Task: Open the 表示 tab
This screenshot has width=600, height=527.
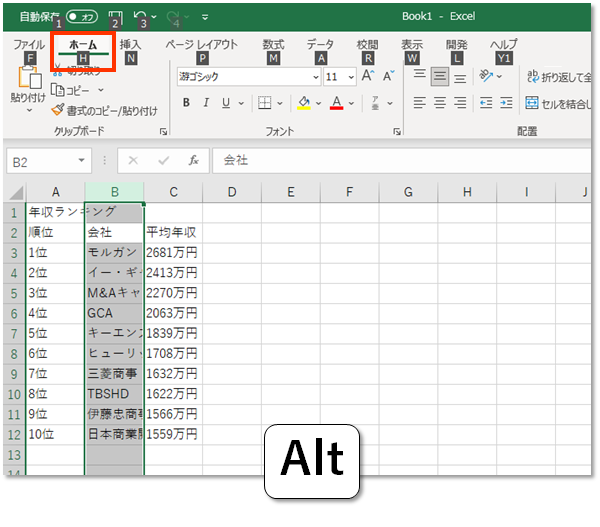Action: pos(412,44)
